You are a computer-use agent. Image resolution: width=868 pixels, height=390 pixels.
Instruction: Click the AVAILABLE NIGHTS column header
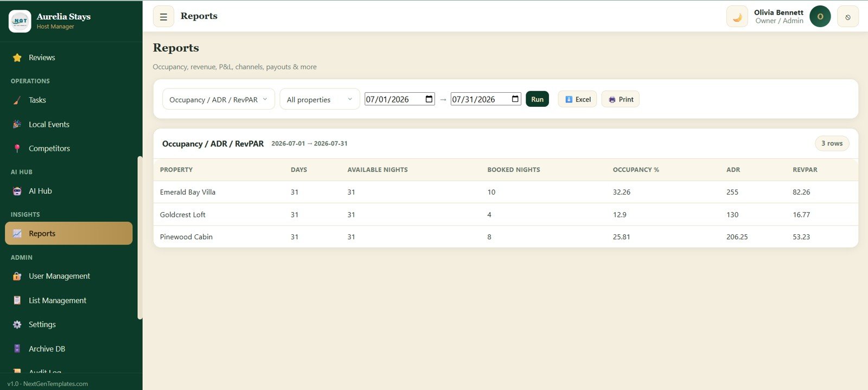point(378,170)
